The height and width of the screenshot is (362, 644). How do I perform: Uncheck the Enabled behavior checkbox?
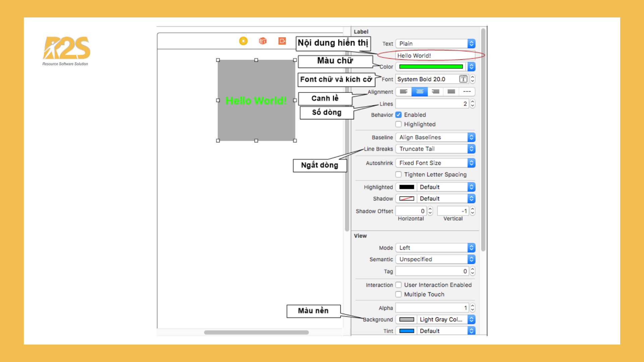[x=398, y=115]
